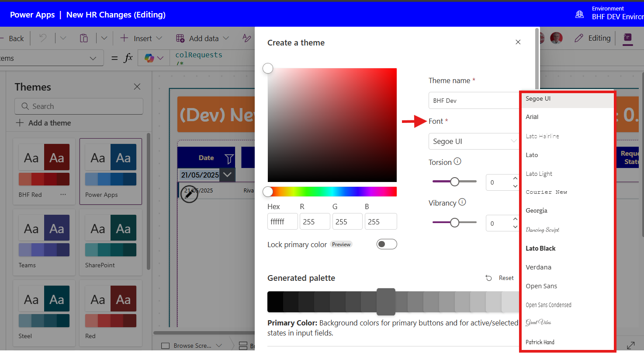Click the Back button in the toolbar
Screen dimensions: 644x353
tap(13, 38)
